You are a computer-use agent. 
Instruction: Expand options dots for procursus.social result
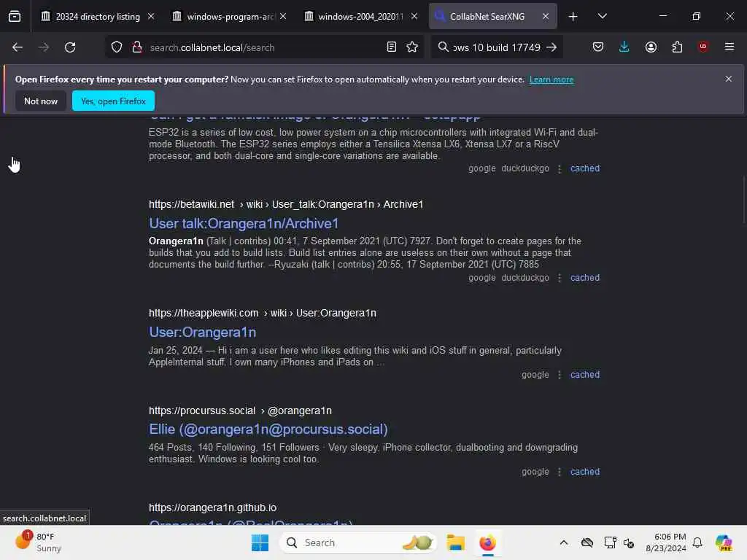tap(560, 472)
